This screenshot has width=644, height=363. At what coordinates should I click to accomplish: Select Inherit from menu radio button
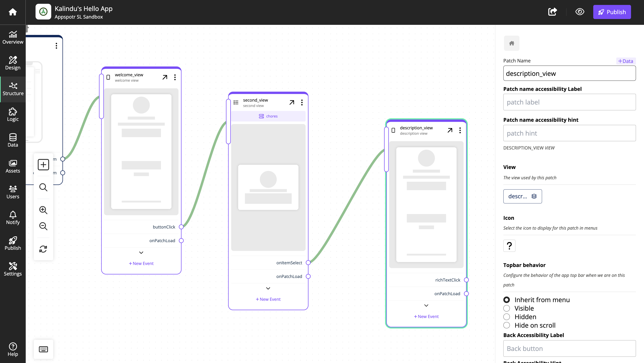[x=506, y=300]
